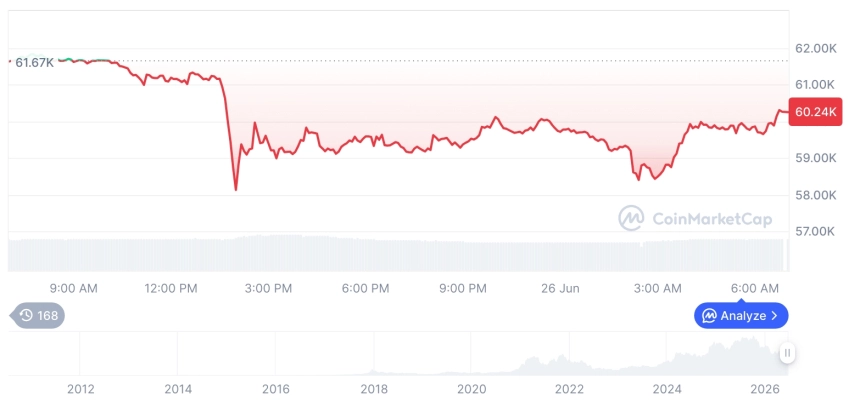Select 2018 on the overview timeline
The height and width of the screenshot is (401, 860).
(x=374, y=389)
